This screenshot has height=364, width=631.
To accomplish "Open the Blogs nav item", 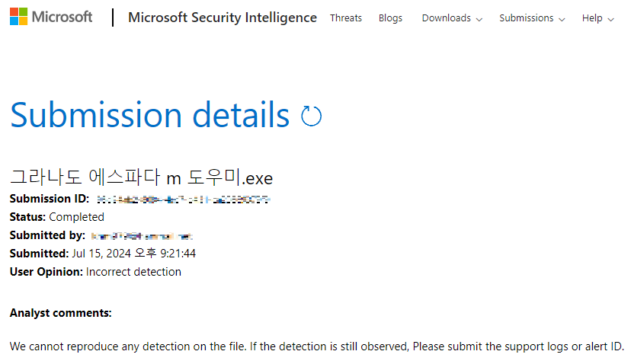I will (390, 18).
